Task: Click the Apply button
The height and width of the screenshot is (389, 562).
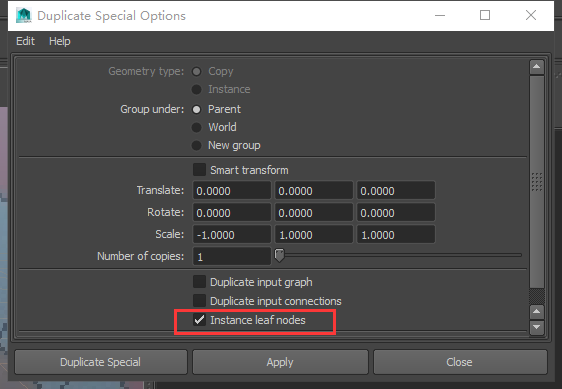Action: click(280, 362)
